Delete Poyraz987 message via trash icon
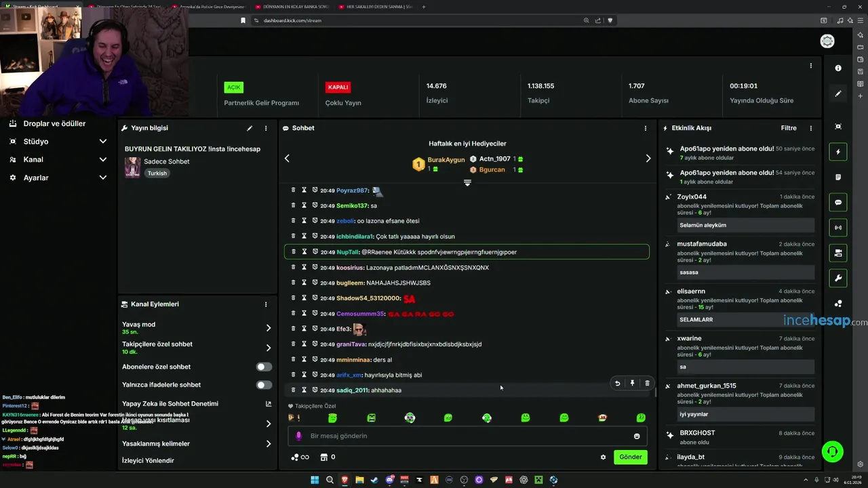Viewport: 868px width, 488px height. coord(294,190)
